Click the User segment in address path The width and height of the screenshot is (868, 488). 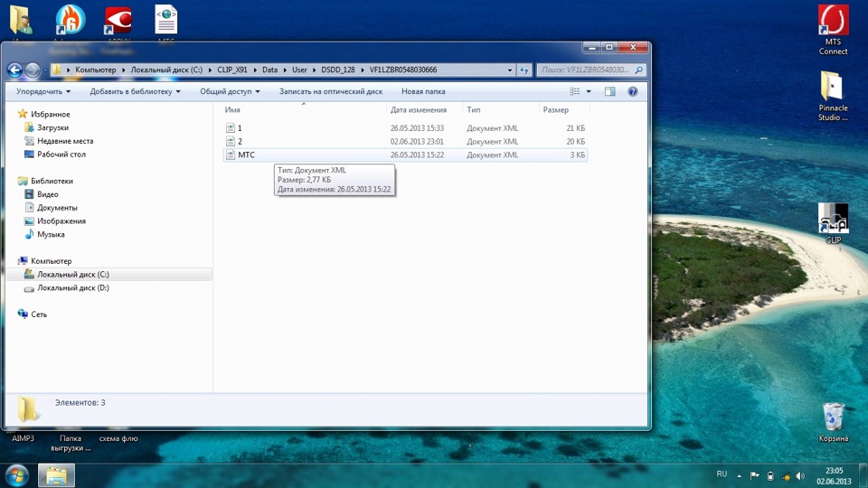point(299,70)
